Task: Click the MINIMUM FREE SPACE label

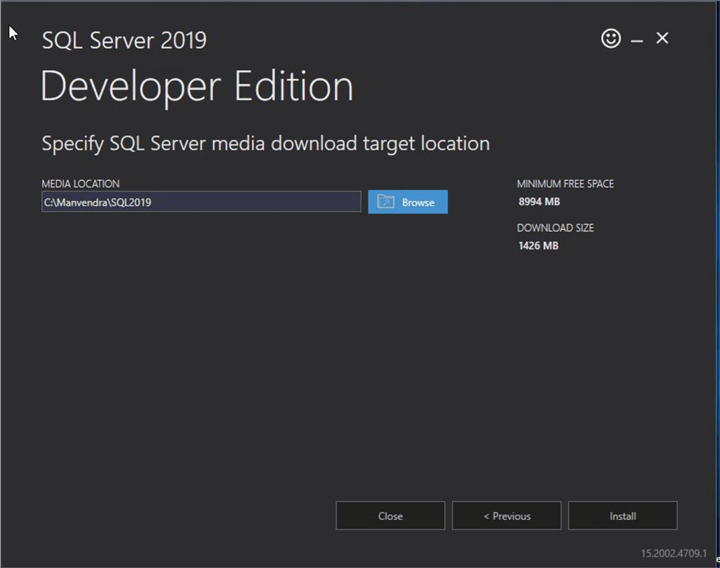Action: coord(565,184)
